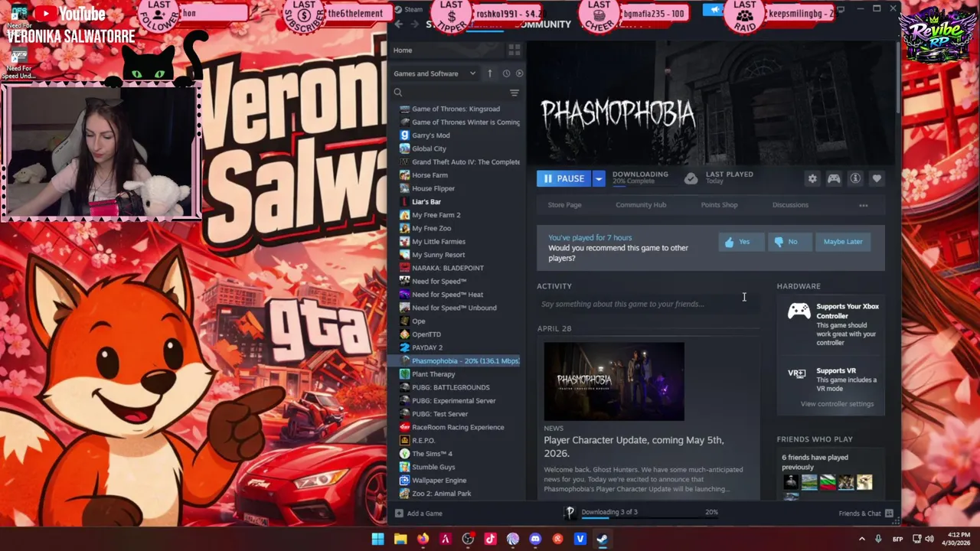Select Liar's Bar in library list
Screen dimensions: 980x551
tap(426, 202)
